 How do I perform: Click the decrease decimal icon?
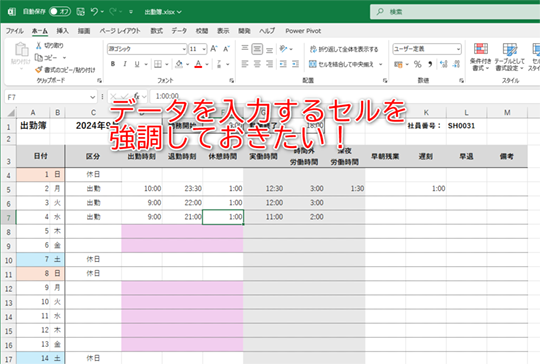click(456, 64)
